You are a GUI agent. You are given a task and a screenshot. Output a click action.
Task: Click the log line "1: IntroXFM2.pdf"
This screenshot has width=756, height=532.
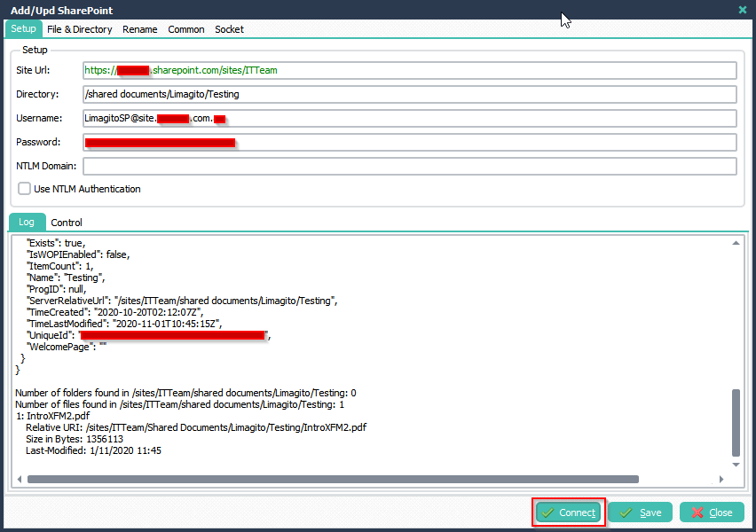tap(53, 416)
